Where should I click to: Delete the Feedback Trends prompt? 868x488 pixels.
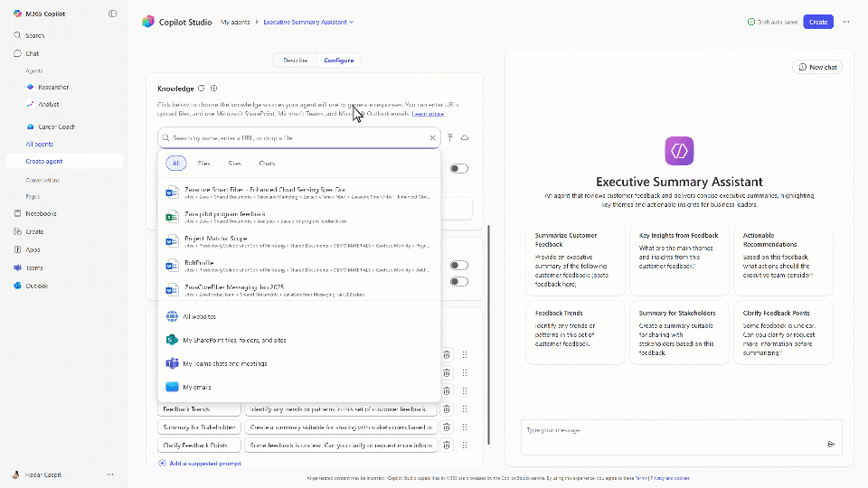(x=447, y=408)
